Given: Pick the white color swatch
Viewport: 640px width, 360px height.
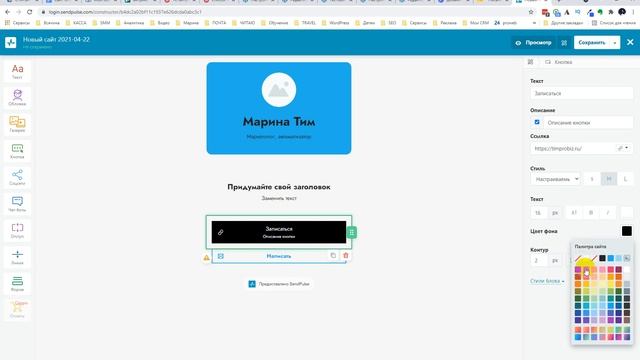Looking at the screenshot, I should [627, 269].
